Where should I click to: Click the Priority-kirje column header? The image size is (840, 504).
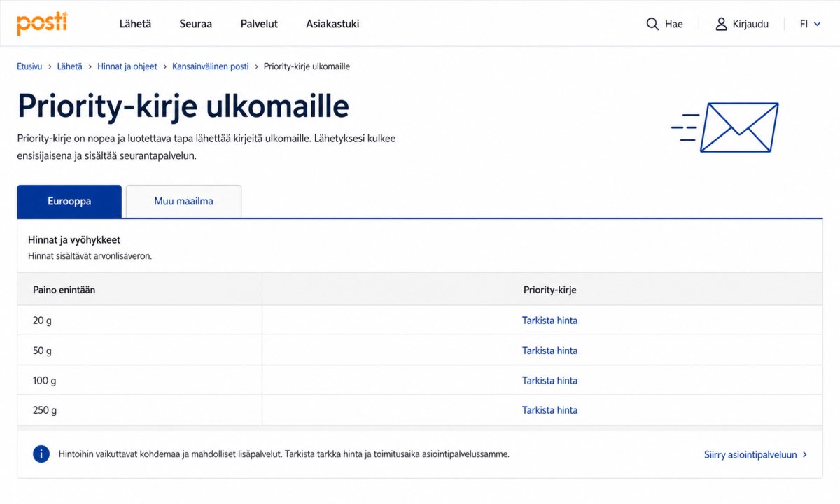coord(542,290)
